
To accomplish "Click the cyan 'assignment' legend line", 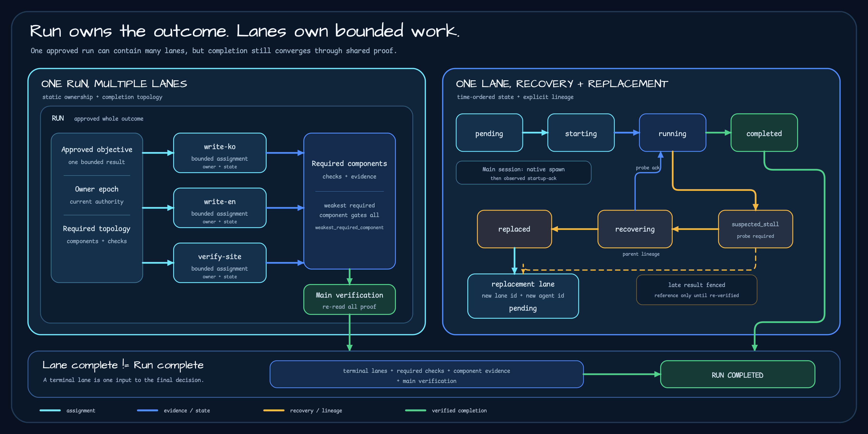I will pos(50,410).
